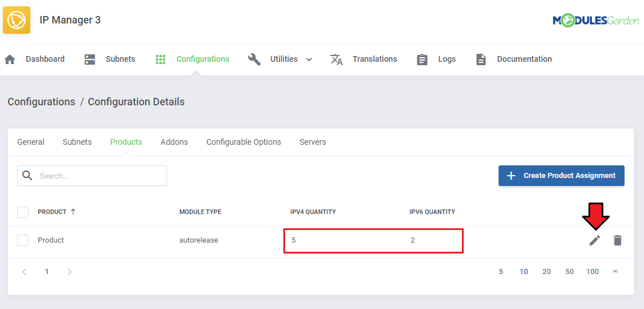
Task: Click the Subnets server icon
Action: tap(89, 60)
